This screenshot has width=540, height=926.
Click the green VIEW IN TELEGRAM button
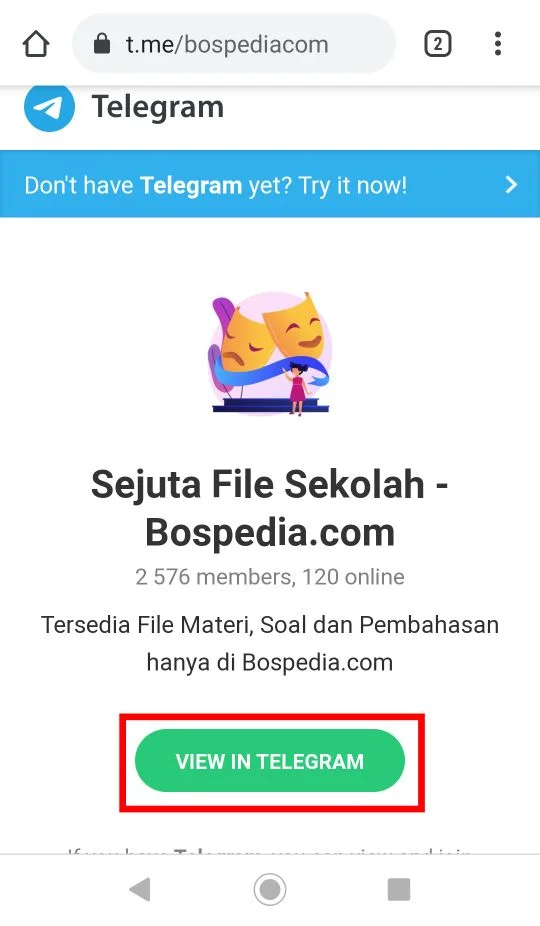tap(270, 761)
